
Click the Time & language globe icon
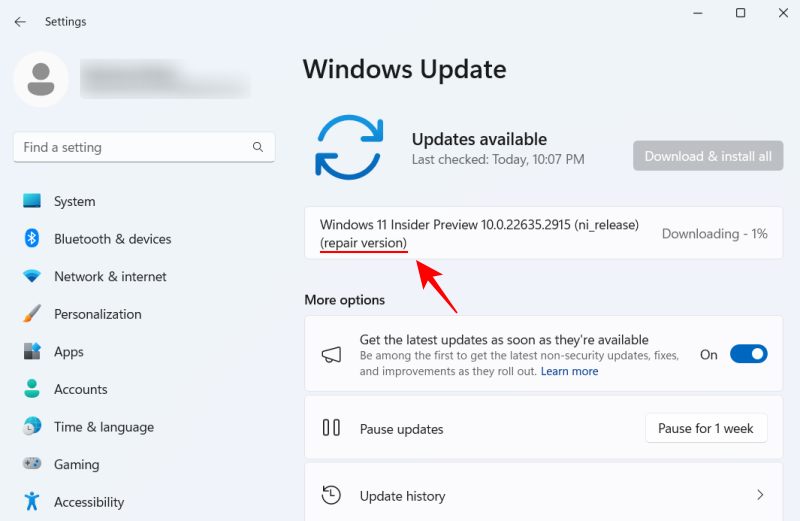click(x=32, y=427)
